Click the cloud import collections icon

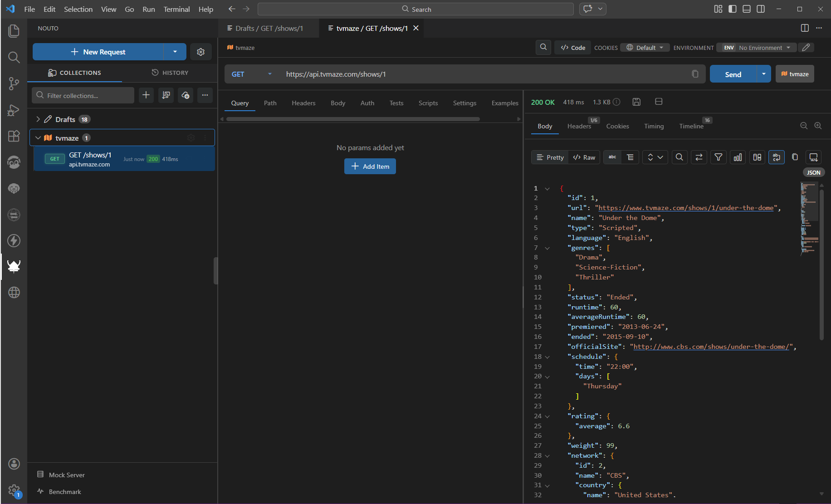[x=186, y=95]
